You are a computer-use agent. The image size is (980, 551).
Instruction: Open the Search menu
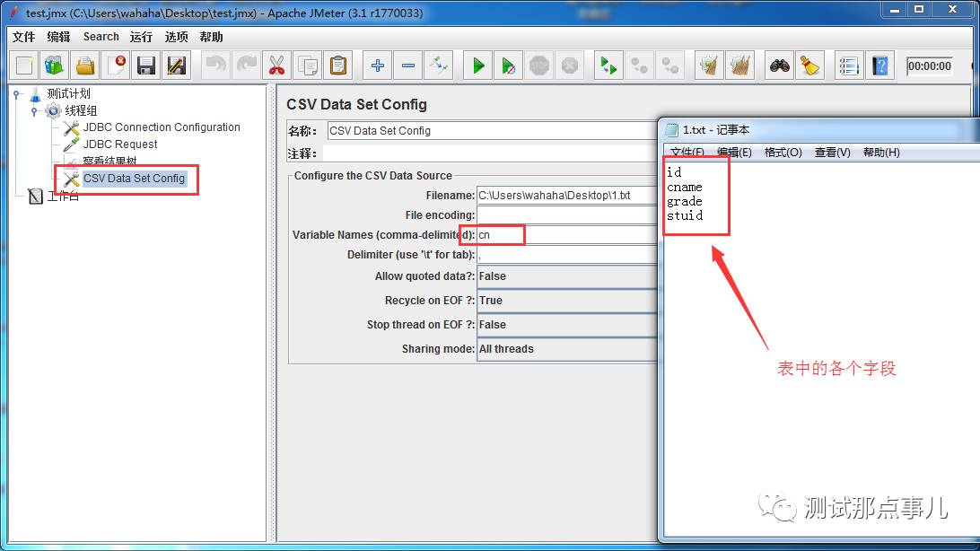click(x=101, y=37)
